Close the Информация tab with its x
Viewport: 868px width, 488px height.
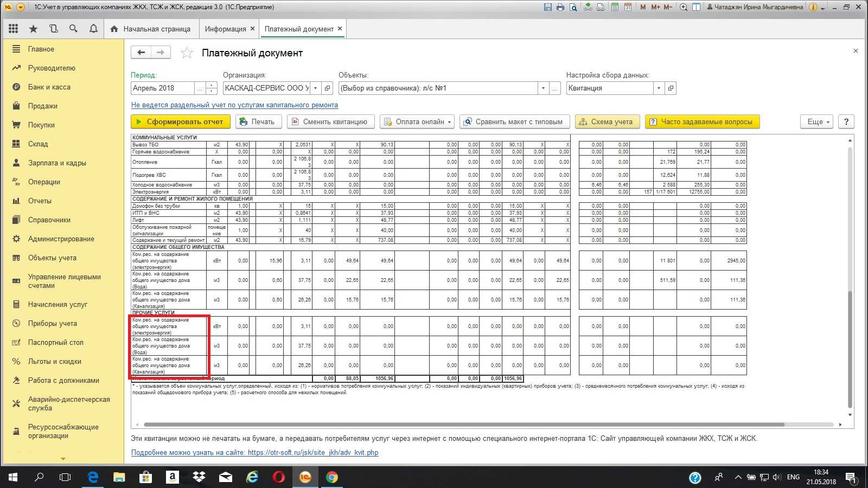tap(252, 29)
